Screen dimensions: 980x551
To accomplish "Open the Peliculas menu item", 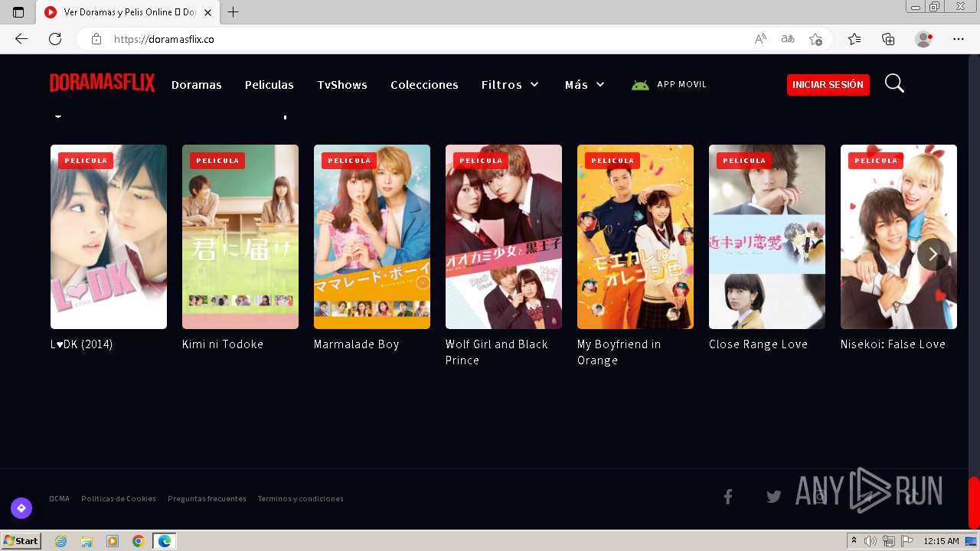I will tap(269, 85).
